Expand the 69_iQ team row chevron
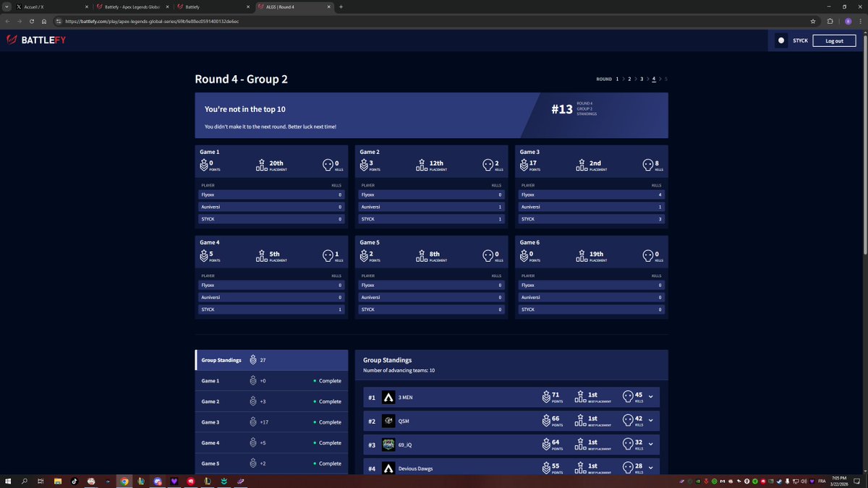 650,445
